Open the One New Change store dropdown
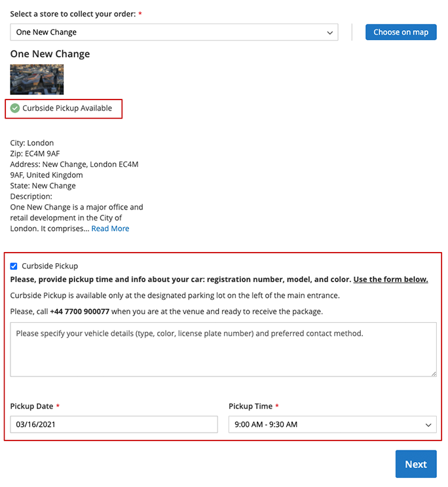 click(174, 32)
